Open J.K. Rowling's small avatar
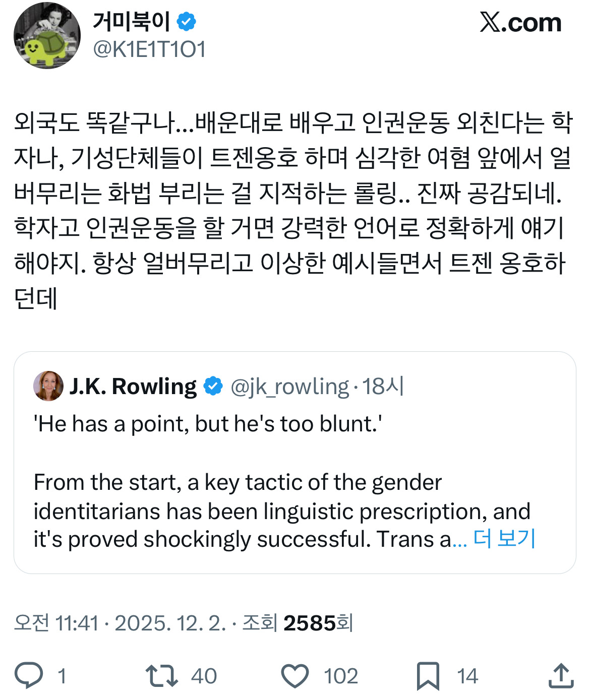Image resolution: width=590 pixels, height=700 pixels. tap(48, 386)
